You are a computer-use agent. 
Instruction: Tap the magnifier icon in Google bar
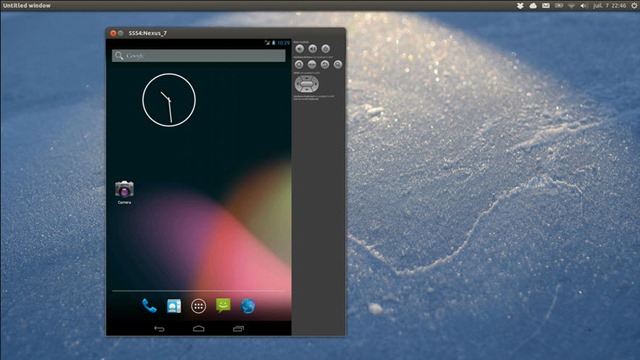point(119,56)
